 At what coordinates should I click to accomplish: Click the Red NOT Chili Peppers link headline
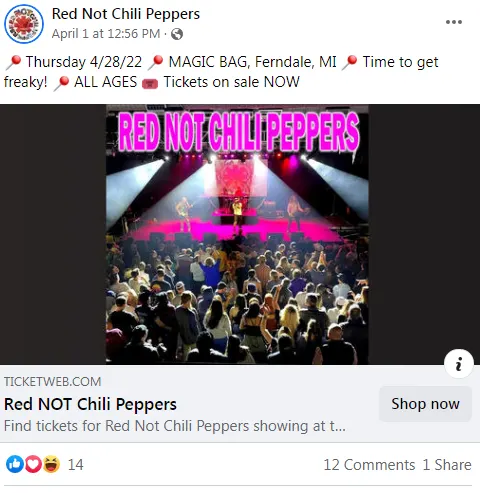coord(90,404)
